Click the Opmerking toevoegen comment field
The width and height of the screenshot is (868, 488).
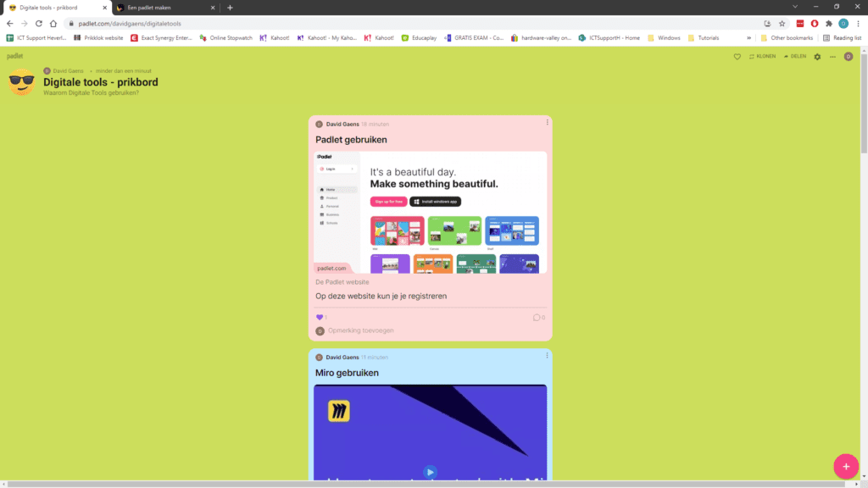(360, 330)
